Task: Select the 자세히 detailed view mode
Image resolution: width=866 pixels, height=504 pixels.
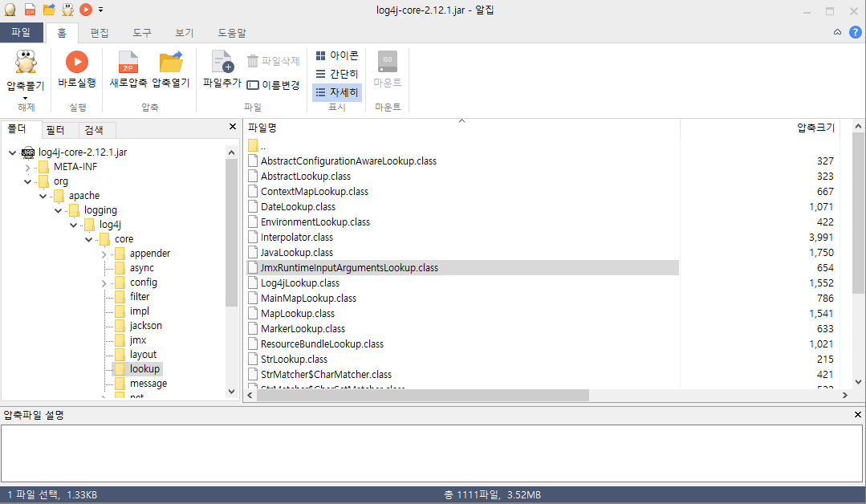Action: click(337, 93)
